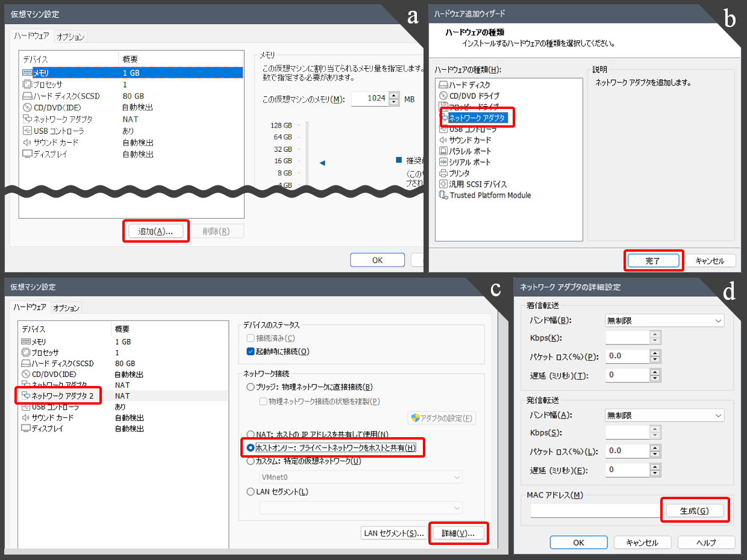Click into the MAC アドレス text field
Image resolution: width=747 pixels, height=560 pixels.
(595, 511)
